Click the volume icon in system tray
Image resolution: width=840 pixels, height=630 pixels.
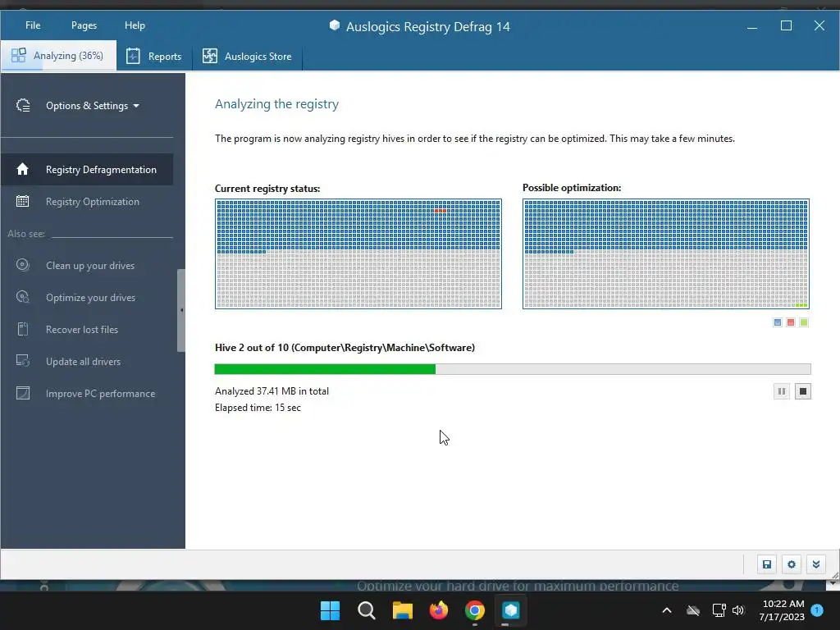738,610
